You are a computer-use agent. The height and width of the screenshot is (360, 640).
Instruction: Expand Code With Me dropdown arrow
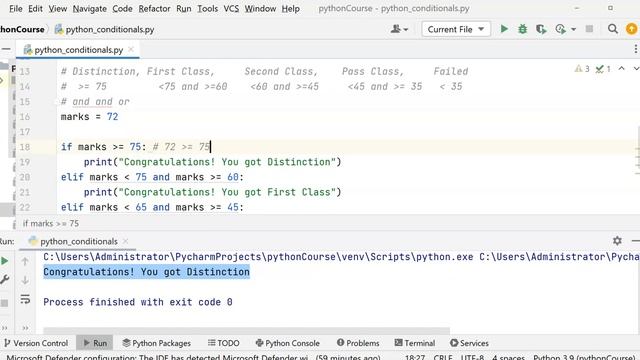tap(406, 29)
